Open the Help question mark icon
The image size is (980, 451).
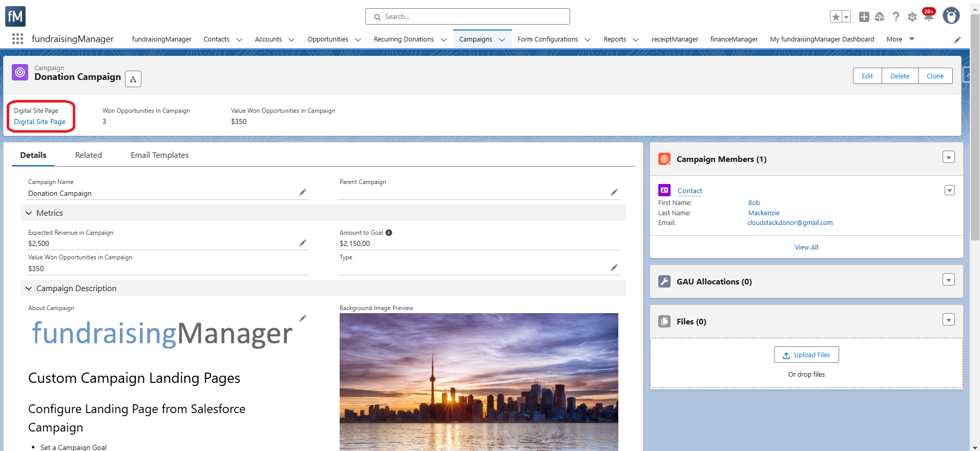coord(895,17)
